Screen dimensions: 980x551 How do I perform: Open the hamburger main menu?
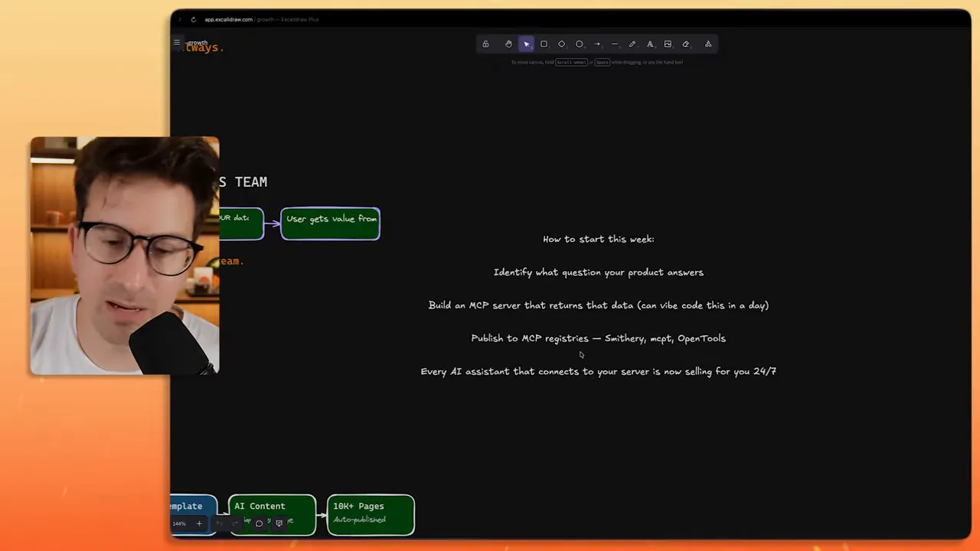point(177,43)
